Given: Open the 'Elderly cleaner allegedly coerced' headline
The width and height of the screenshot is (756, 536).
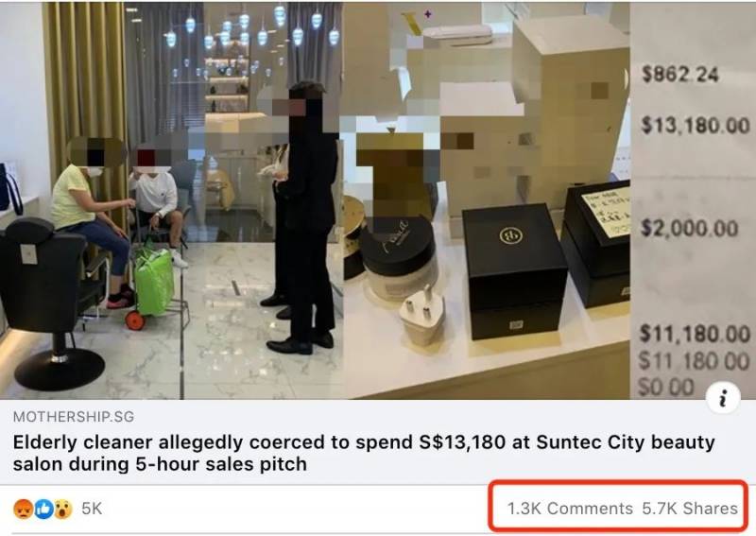Looking at the screenshot, I should [x=364, y=453].
